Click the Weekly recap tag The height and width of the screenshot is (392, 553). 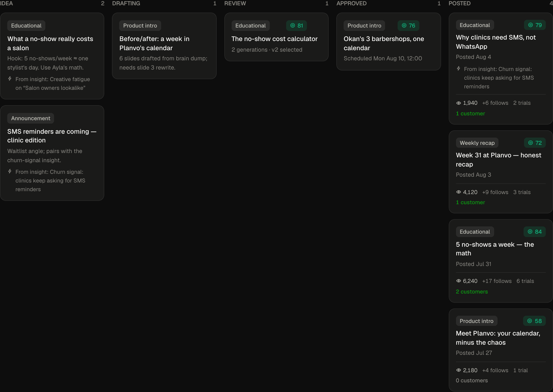(477, 143)
